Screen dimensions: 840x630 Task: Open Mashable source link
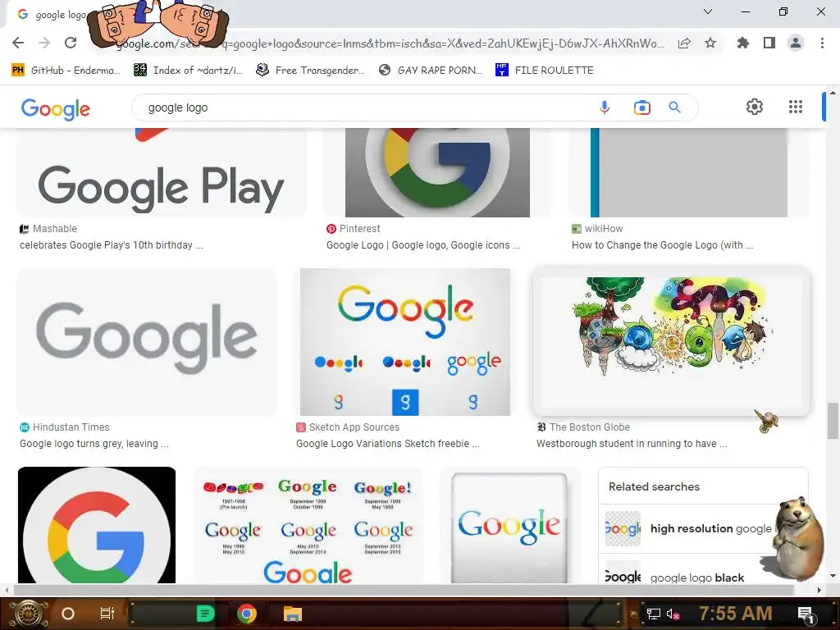click(48, 229)
